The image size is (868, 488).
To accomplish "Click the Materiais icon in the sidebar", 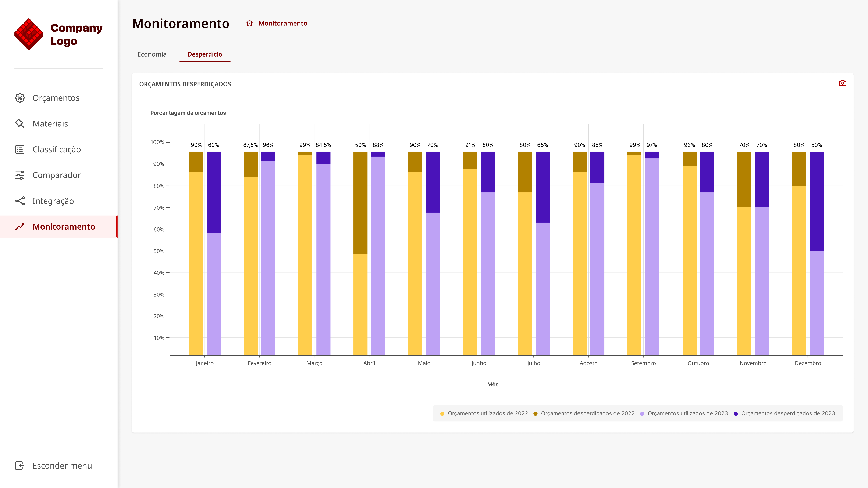I will (x=20, y=124).
